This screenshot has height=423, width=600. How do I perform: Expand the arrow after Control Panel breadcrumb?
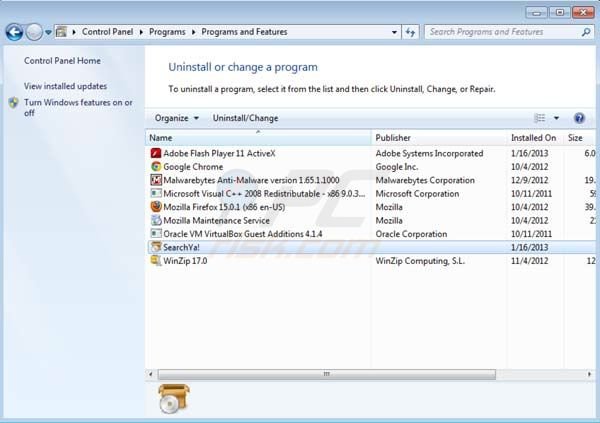(x=141, y=32)
